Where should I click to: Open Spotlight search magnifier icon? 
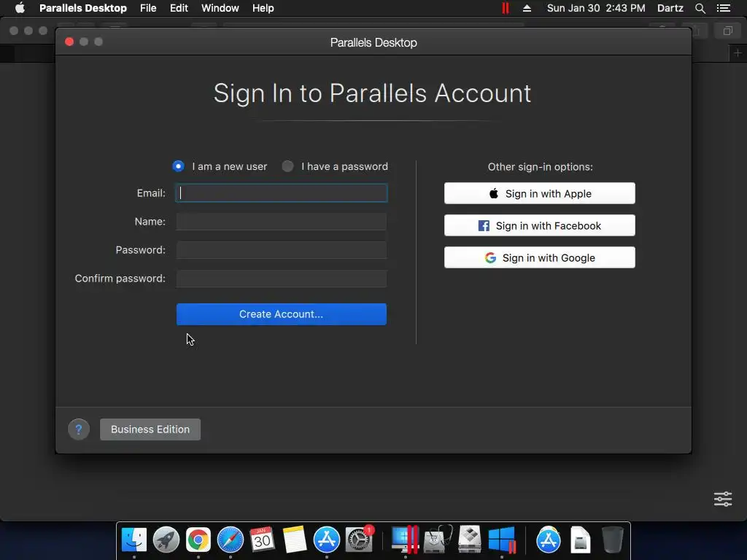pos(700,8)
